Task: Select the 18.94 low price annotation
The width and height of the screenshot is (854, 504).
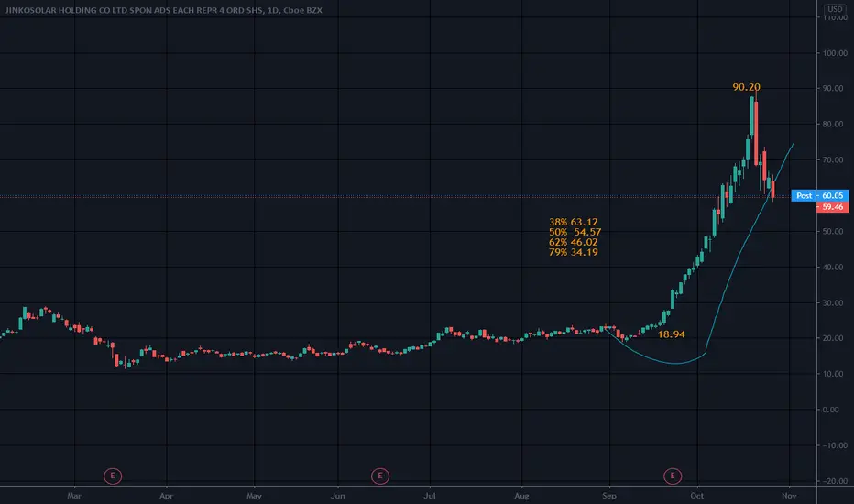Action: click(671, 334)
